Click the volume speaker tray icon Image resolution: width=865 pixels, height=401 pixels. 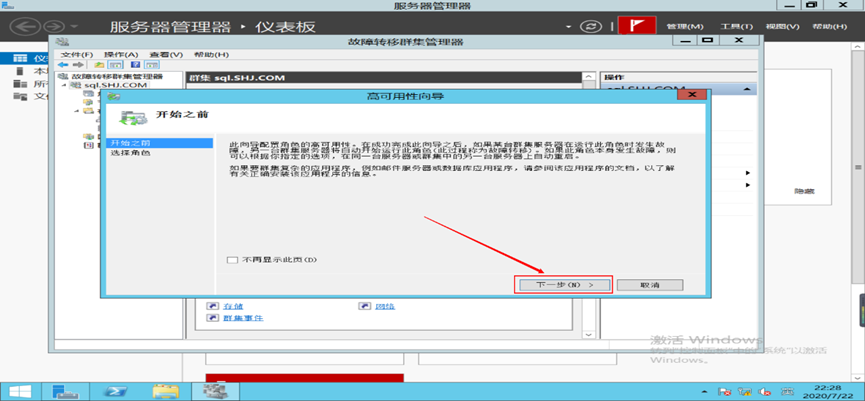pos(765,392)
